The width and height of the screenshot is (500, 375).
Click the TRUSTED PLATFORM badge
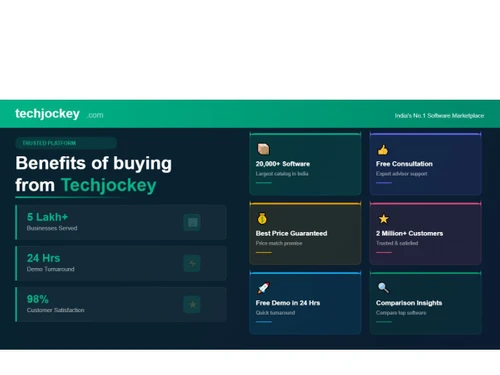(66, 143)
